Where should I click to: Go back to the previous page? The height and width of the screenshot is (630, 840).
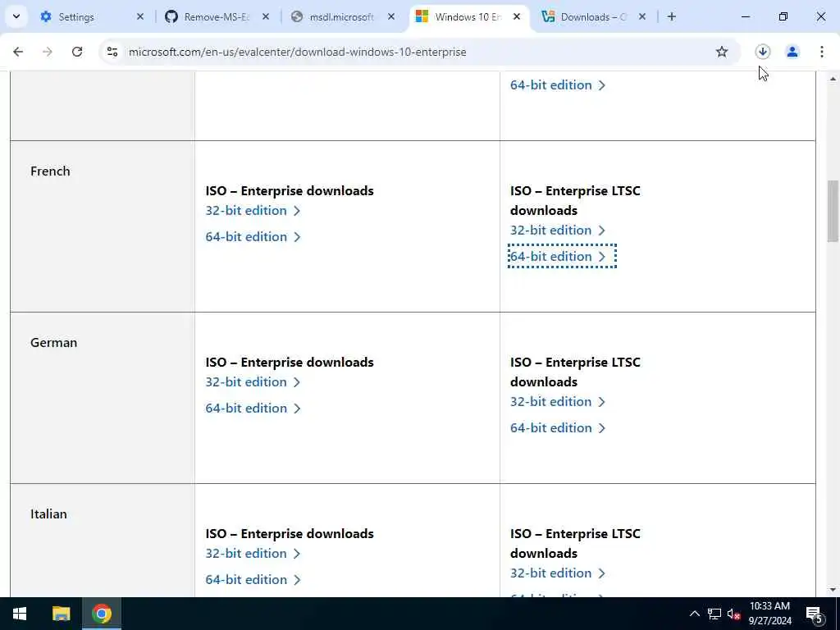point(18,52)
